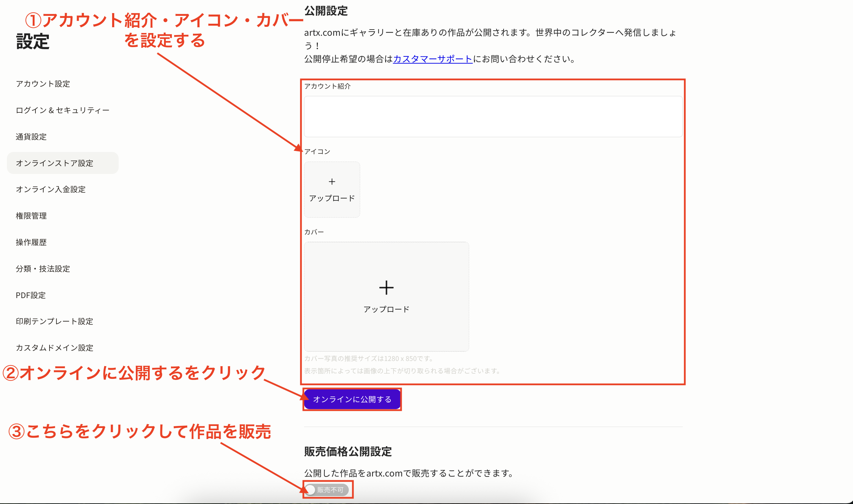Click the plus icon to upload a カバー image
Screen dimensions: 853x504
386,287
